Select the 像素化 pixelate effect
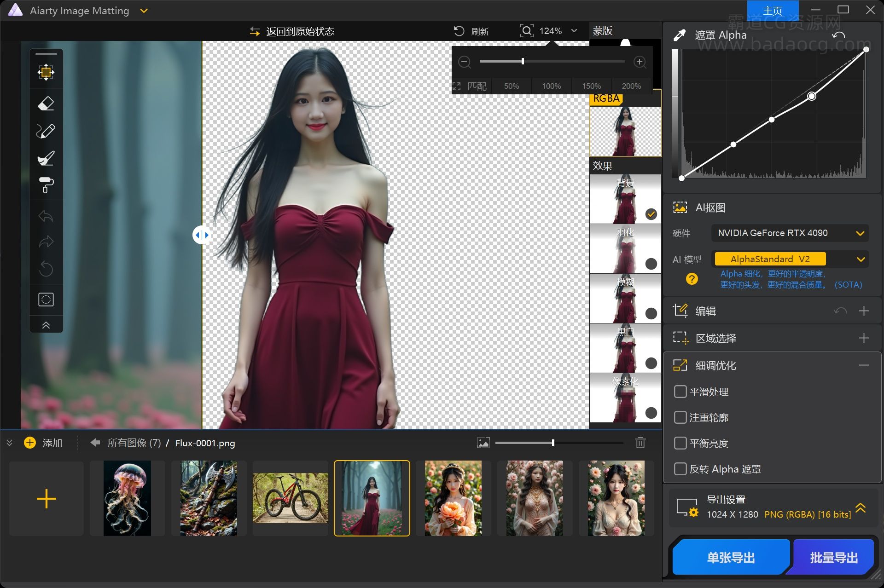Viewport: 884px width, 588px height. pyautogui.click(x=625, y=398)
